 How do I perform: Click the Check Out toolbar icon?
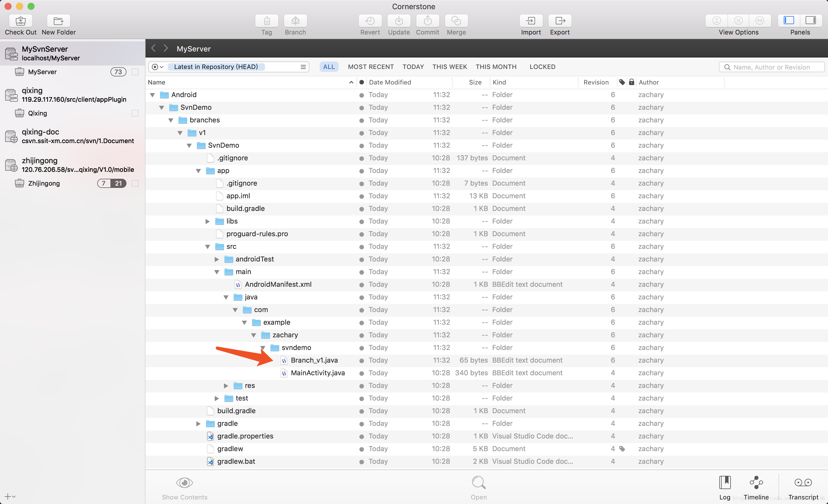coord(20,21)
